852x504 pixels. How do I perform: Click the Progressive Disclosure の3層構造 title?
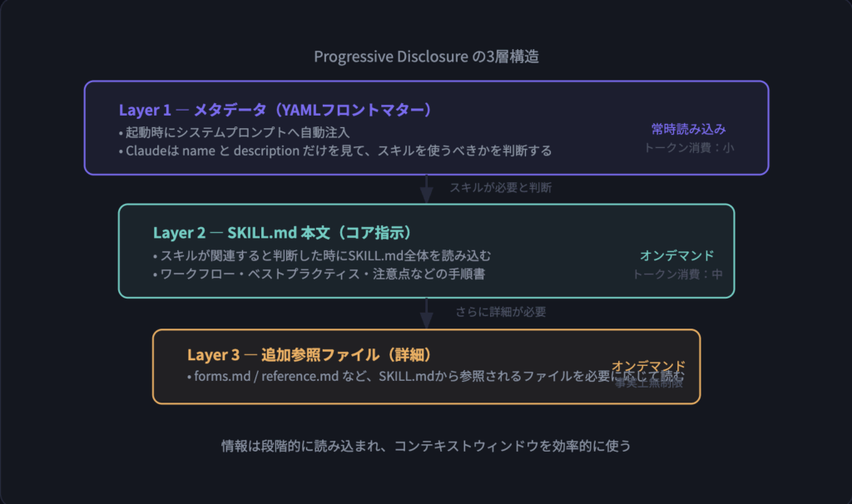coord(426,57)
